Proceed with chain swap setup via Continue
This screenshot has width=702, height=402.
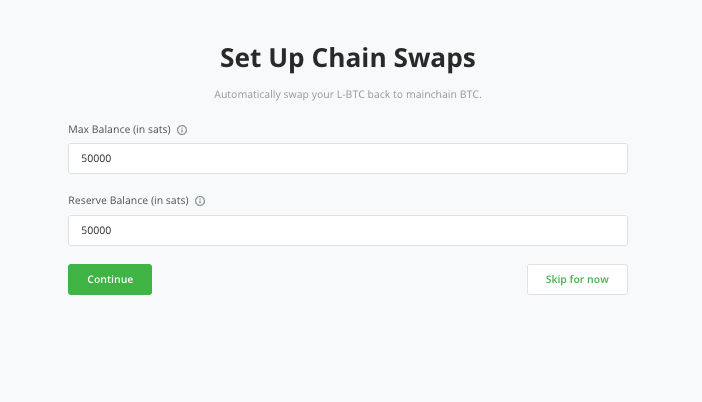click(x=110, y=280)
